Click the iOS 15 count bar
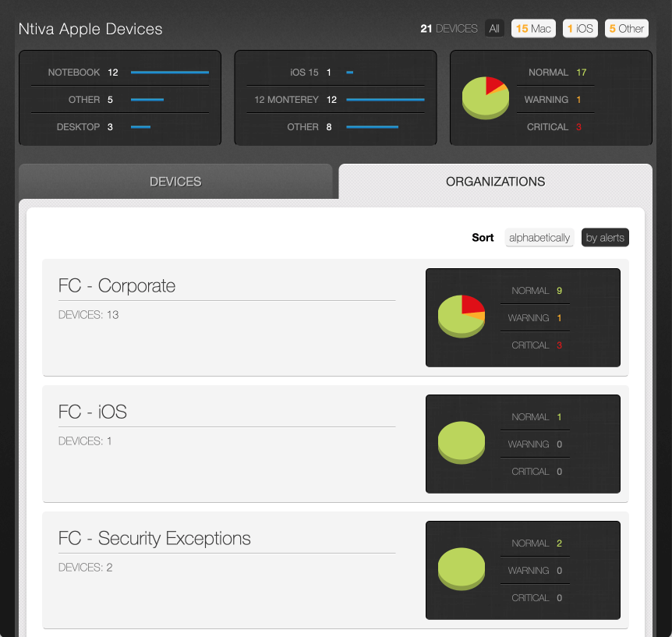Viewport: 672px width, 637px height. (349, 73)
